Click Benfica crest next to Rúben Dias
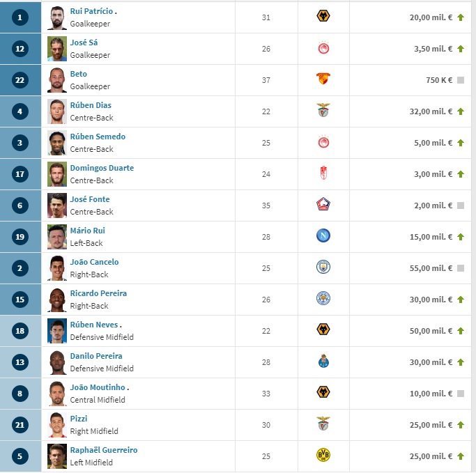 (323, 110)
